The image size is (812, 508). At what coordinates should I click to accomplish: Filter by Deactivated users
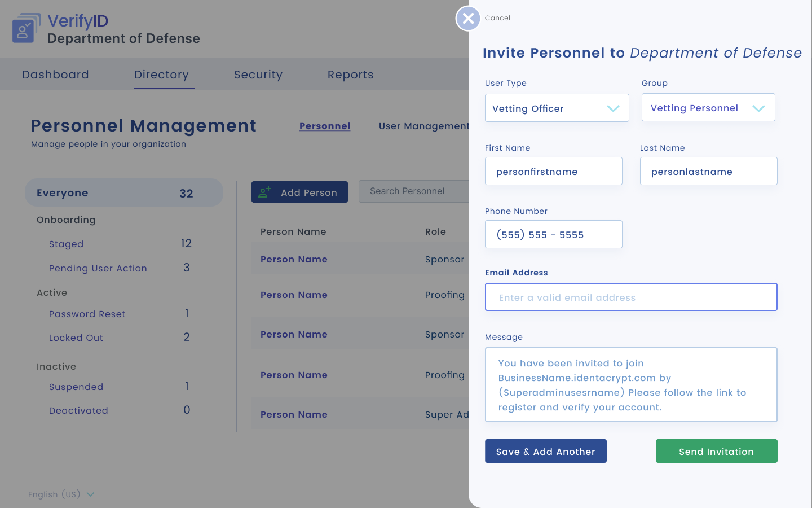(78, 410)
